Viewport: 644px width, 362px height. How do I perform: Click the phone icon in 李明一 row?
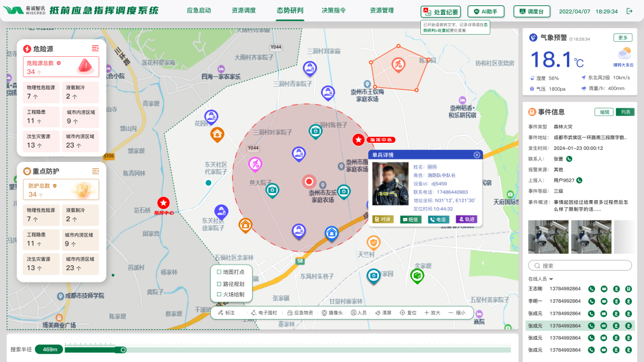tap(591, 301)
